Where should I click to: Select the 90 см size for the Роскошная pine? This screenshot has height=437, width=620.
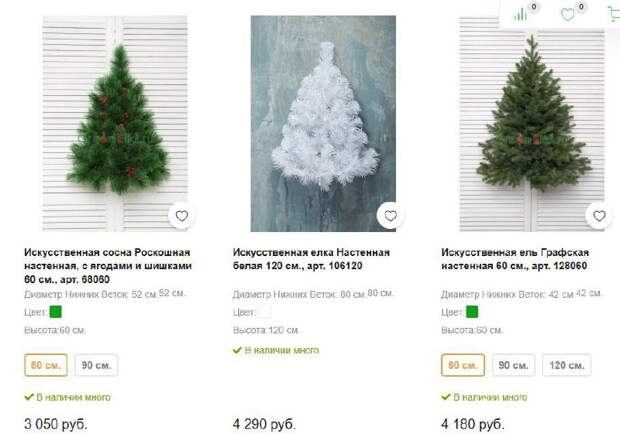96,365
